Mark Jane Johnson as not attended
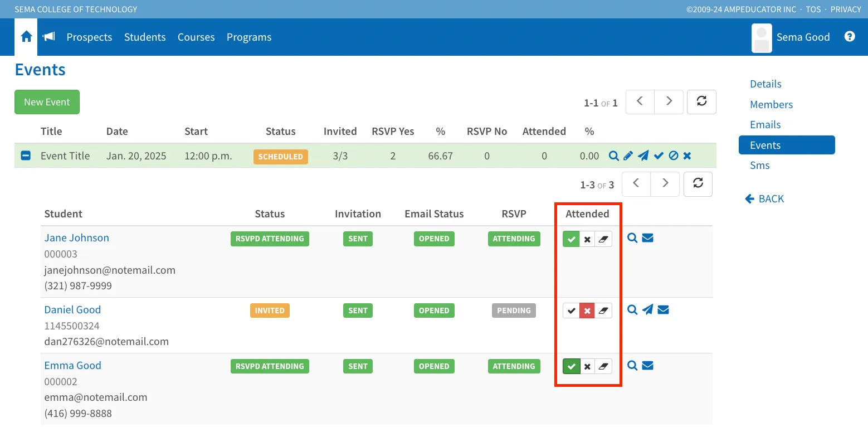The height and width of the screenshot is (427, 868). point(587,239)
